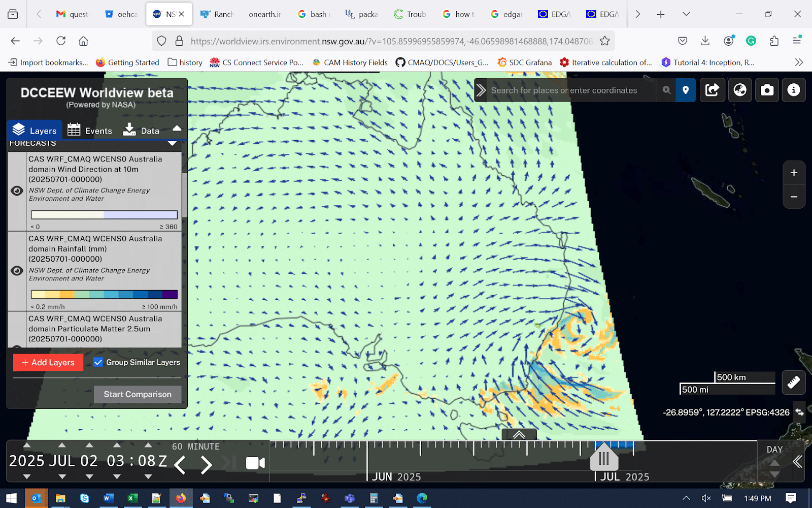Increase the year value above 2025
Screen dimensions: 812x508
[27, 446]
